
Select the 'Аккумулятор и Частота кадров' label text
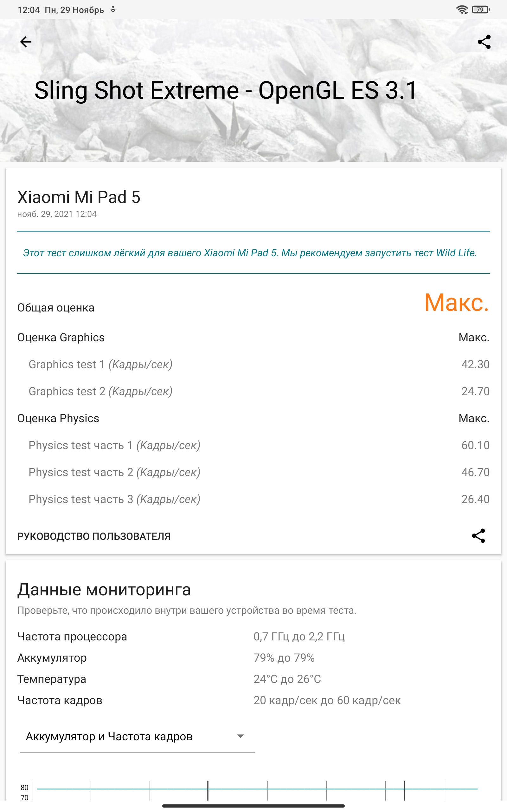click(x=109, y=737)
